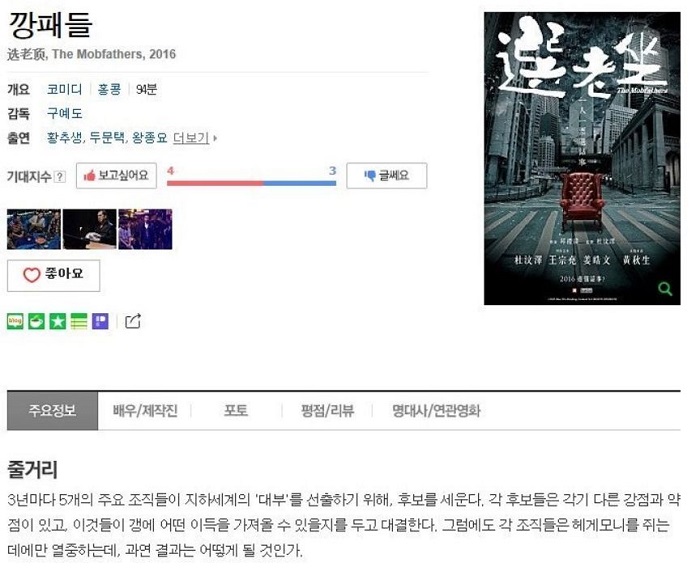Click the purple Band share icon
The image size is (700, 571).
click(x=100, y=321)
